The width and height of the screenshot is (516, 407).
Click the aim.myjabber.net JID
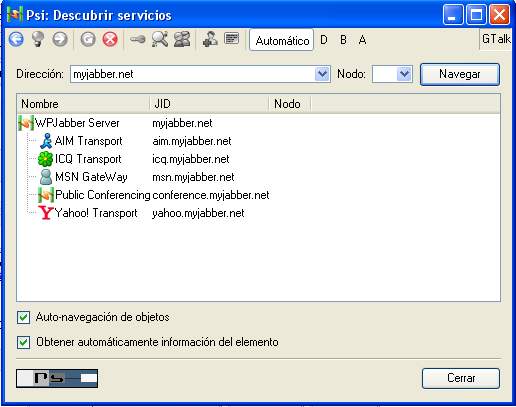pyautogui.click(x=192, y=141)
